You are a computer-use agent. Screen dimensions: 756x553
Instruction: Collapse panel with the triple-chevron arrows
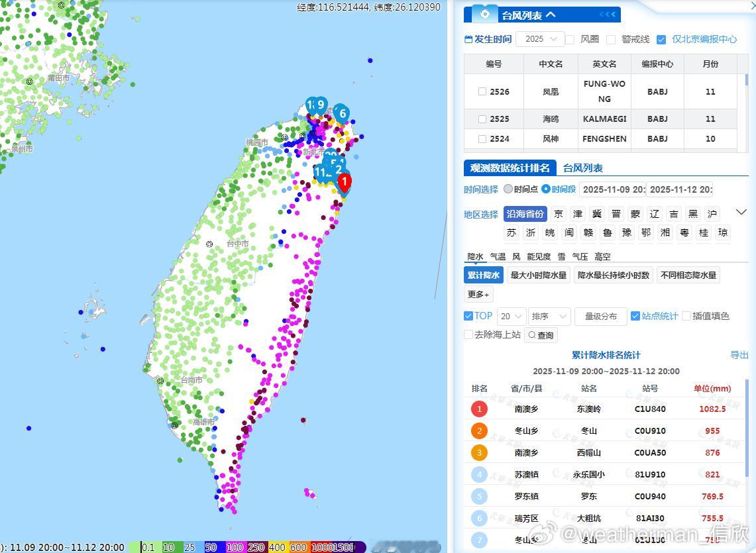click(x=607, y=15)
